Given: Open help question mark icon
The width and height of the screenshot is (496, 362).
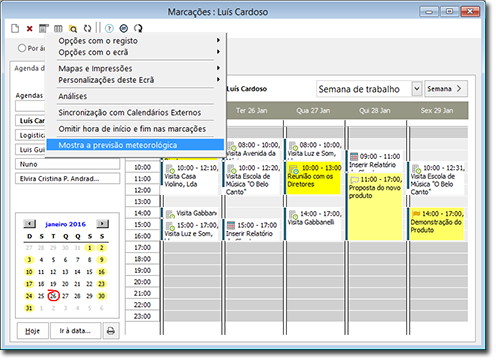Looking at the screenshot, I should [109, 29].
